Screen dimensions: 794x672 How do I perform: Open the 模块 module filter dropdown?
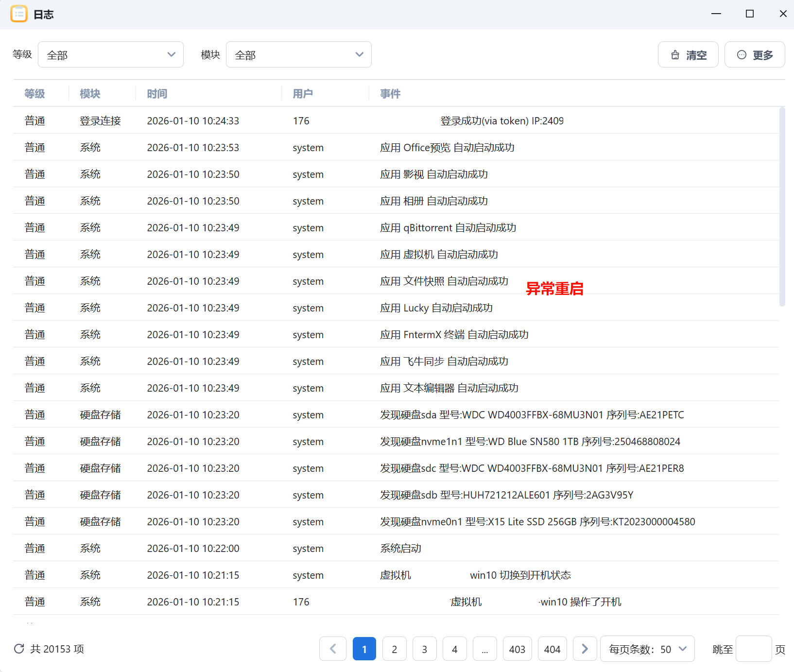[x=299, y=54]
